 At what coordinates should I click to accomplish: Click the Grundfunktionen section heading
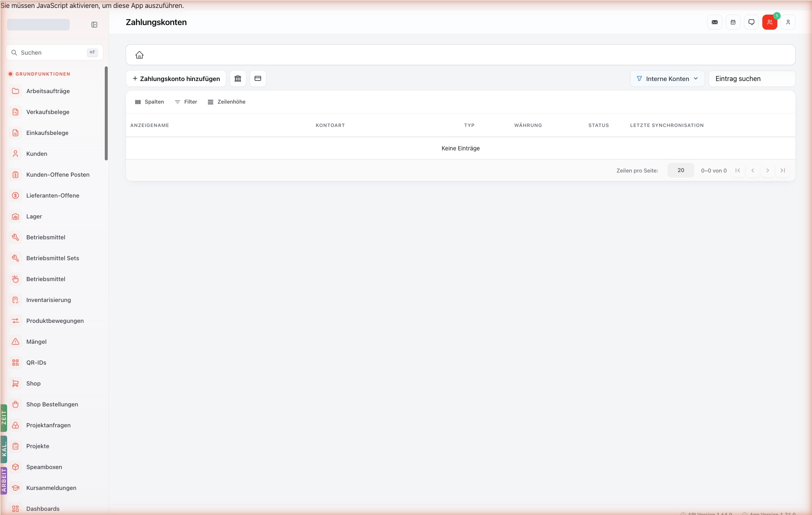[x=43, y=74]
